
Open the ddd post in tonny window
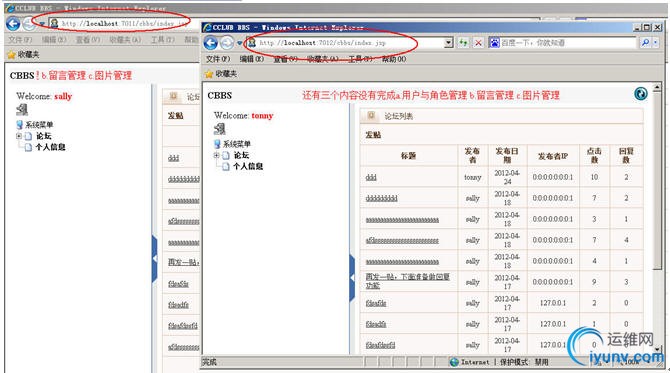371,177
